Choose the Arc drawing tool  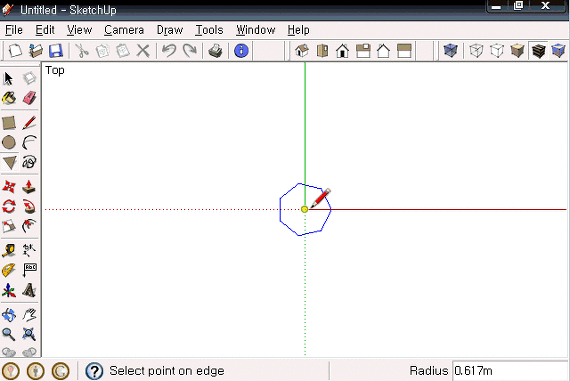pyautogui.click(x=29, y=143)
